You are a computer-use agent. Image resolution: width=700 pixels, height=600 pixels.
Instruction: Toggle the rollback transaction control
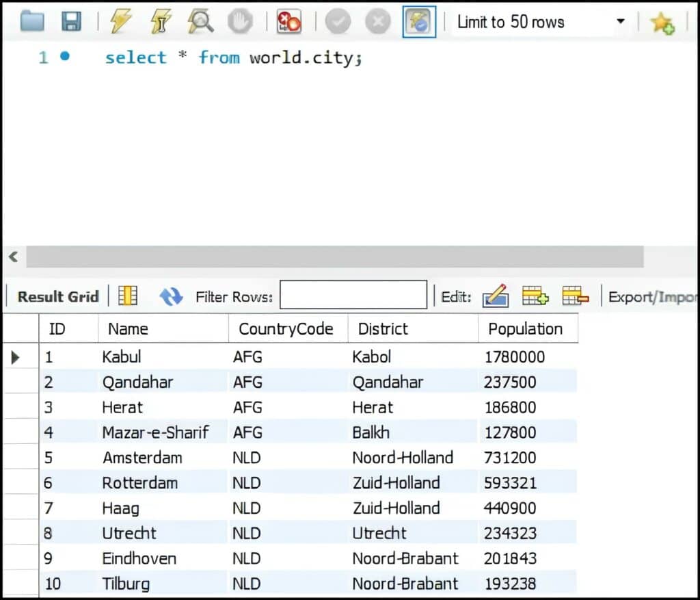click(x=377, y=21)
